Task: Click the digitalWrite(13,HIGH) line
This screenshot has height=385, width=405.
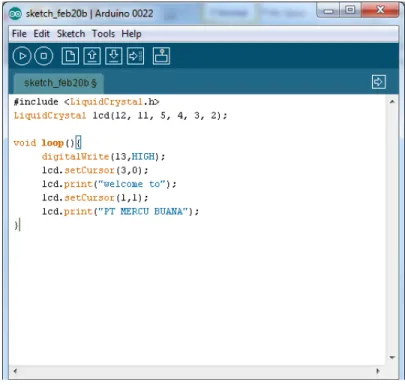Action: tap(103, 157)
